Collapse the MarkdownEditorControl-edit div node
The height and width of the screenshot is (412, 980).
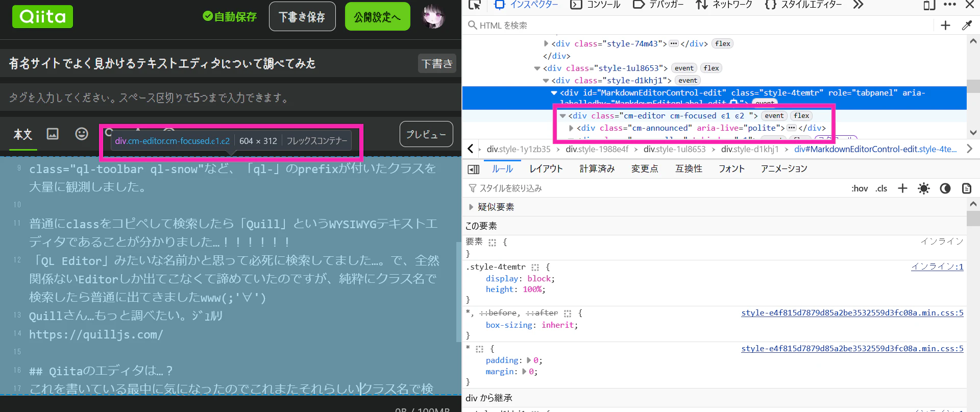(x=554, y=93)
